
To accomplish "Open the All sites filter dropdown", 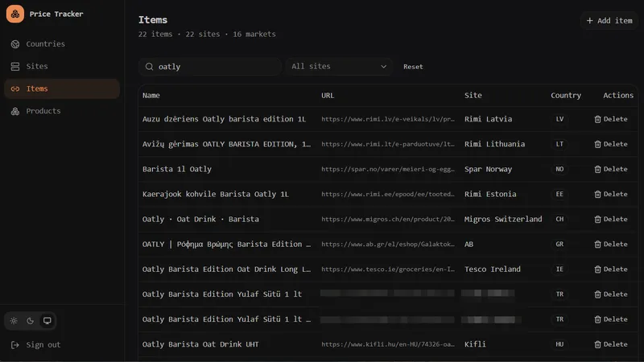I will click(339, 67).
